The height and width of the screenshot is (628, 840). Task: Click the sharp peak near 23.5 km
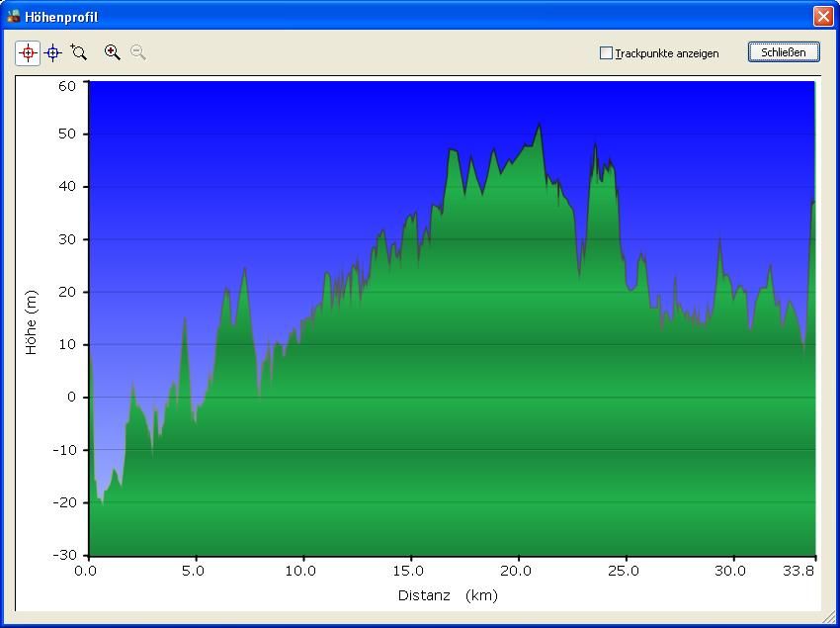coord(595,145)
